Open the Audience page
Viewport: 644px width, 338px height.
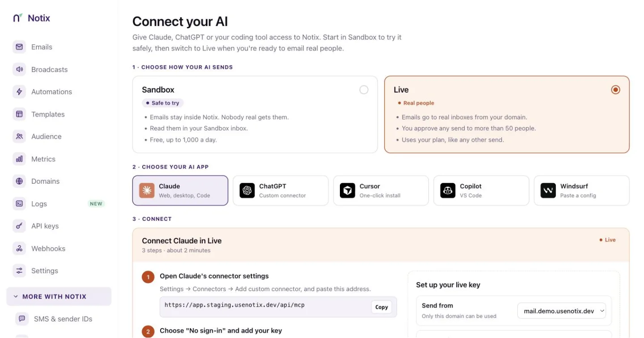click(59, 136)
